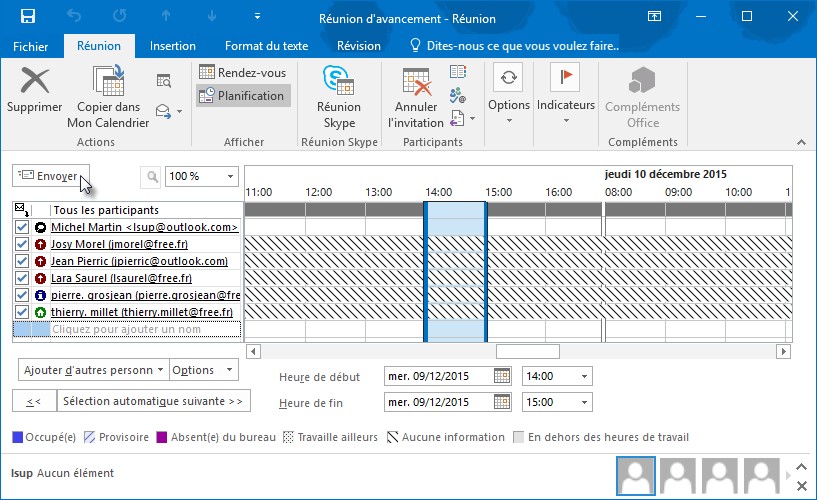Image resolution: width=817 pixels, height=500 pixels.
Task: Click the Occupé(e) blue legend swatch
Action: tap(18, 437)
